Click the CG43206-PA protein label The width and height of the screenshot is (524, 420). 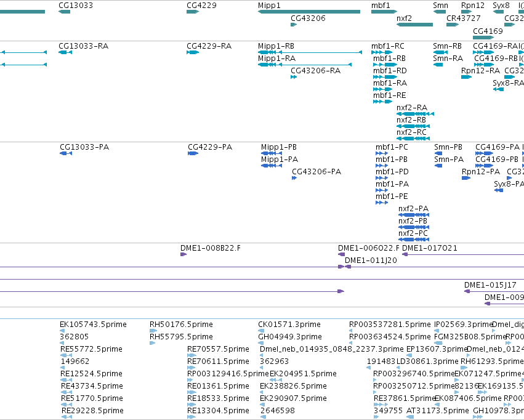tap(316, 172)
